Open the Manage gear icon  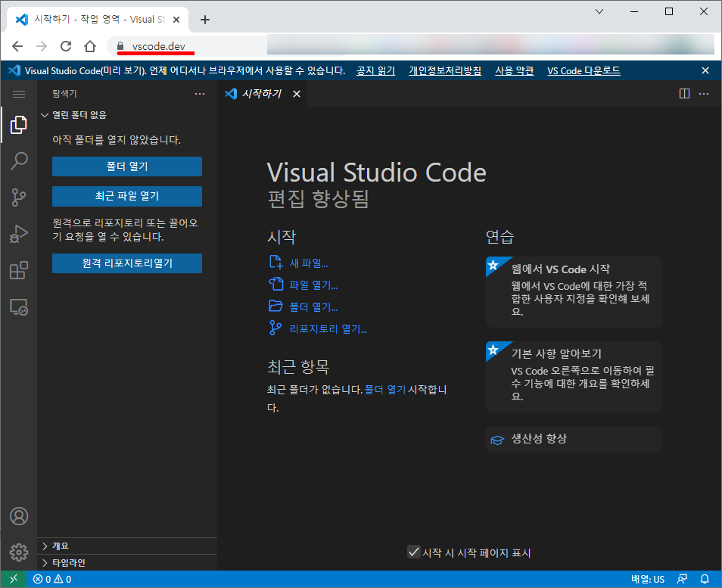click(19, 552)
